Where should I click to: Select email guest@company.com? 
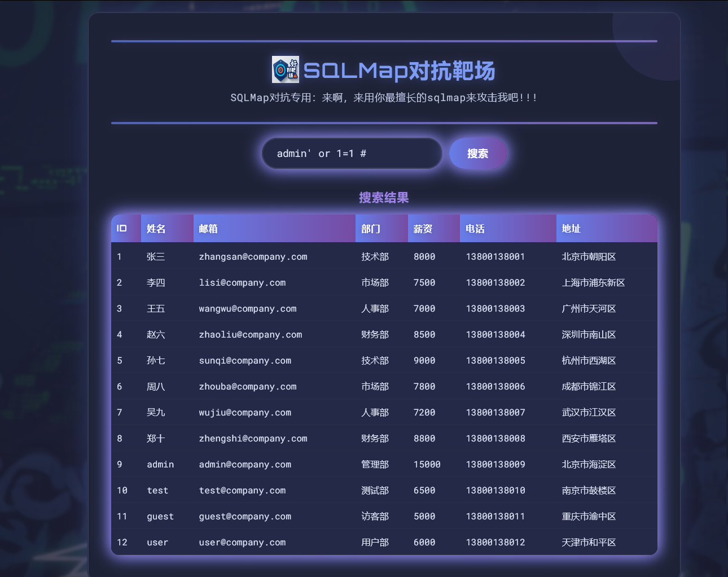[x=245, y=517]
